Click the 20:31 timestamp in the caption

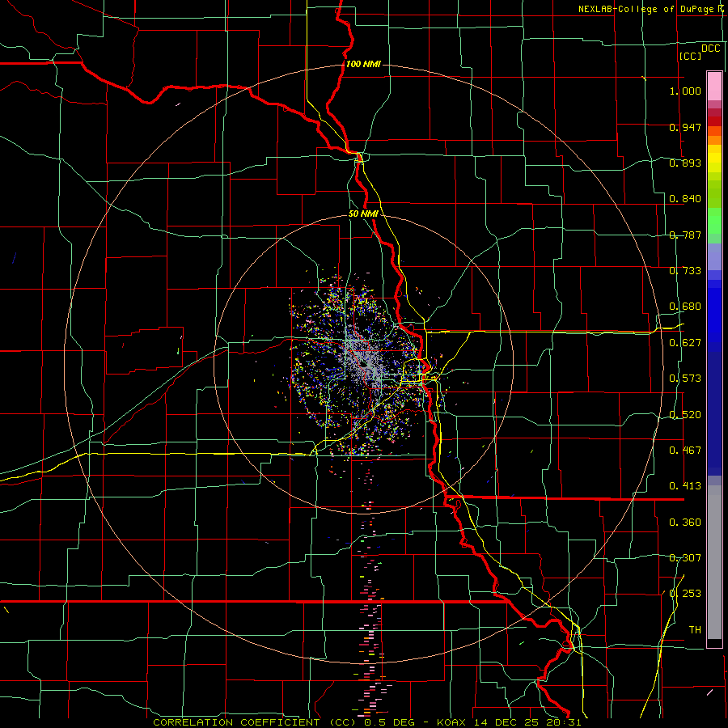coord(564,722)
